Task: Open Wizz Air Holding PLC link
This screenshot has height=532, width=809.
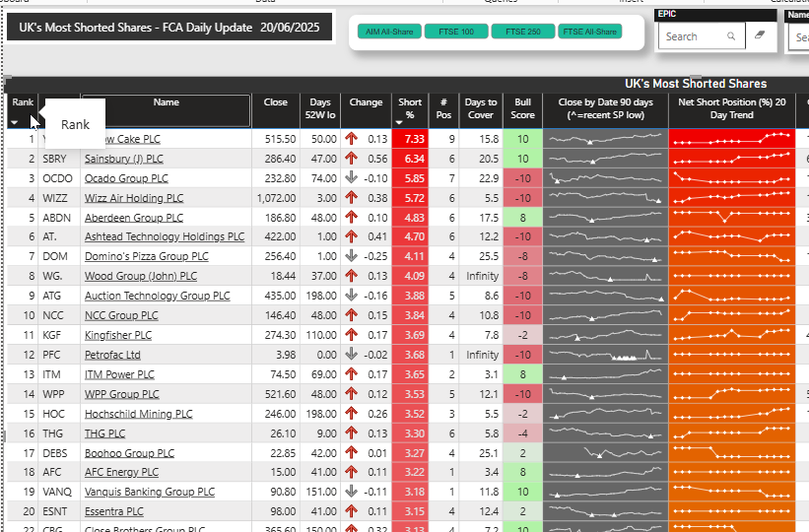Action: [x=134, y=198]
